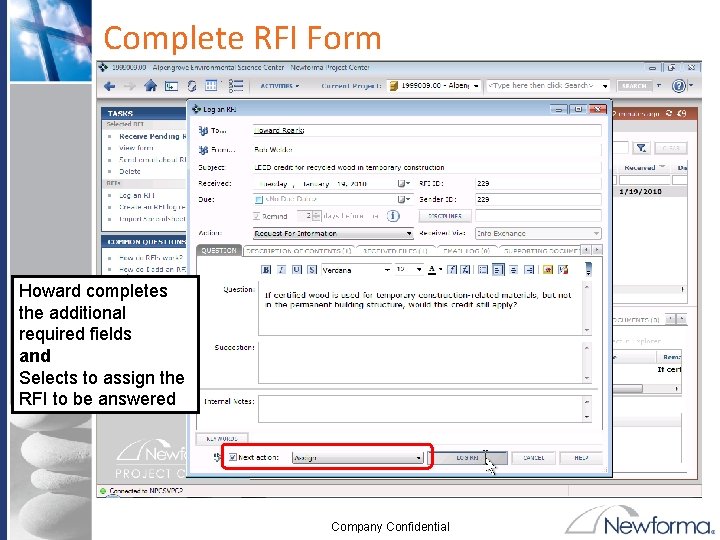The image size is (720, 540).
Task: Toggle strikethrough formatting in the editor
Action: [x=312, y=270]
